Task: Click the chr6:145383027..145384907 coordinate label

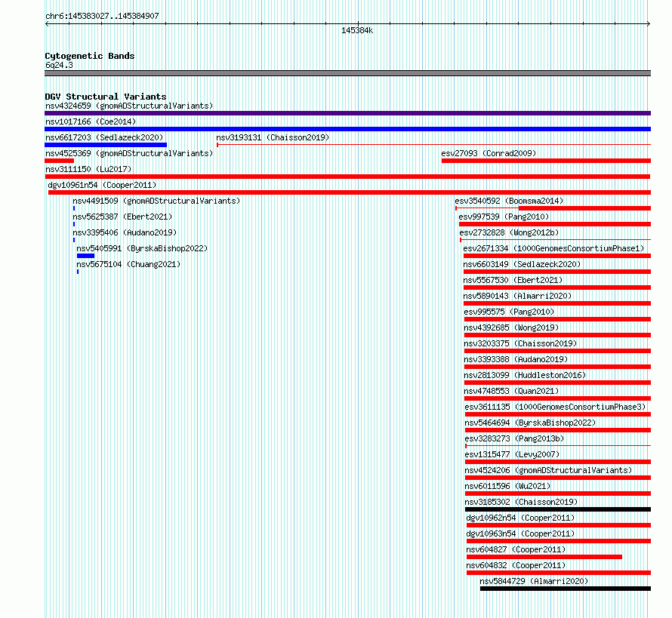Action: click(102, 16)
